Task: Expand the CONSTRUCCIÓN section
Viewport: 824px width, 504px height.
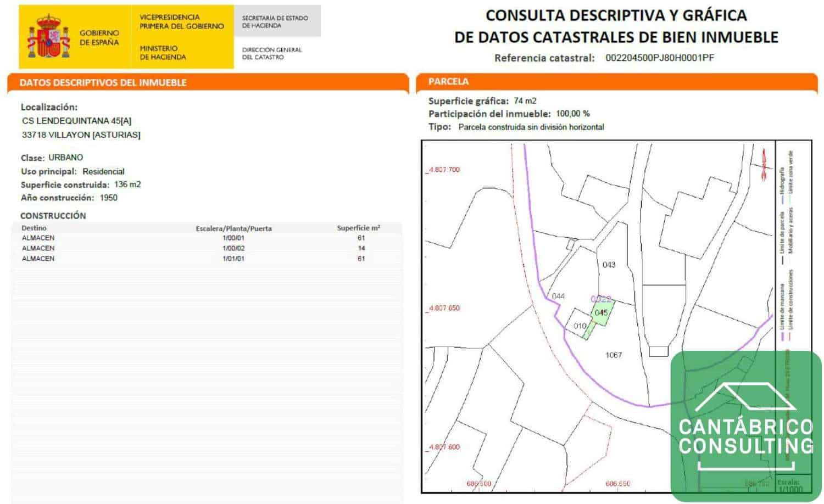Action: pos(52,216)
